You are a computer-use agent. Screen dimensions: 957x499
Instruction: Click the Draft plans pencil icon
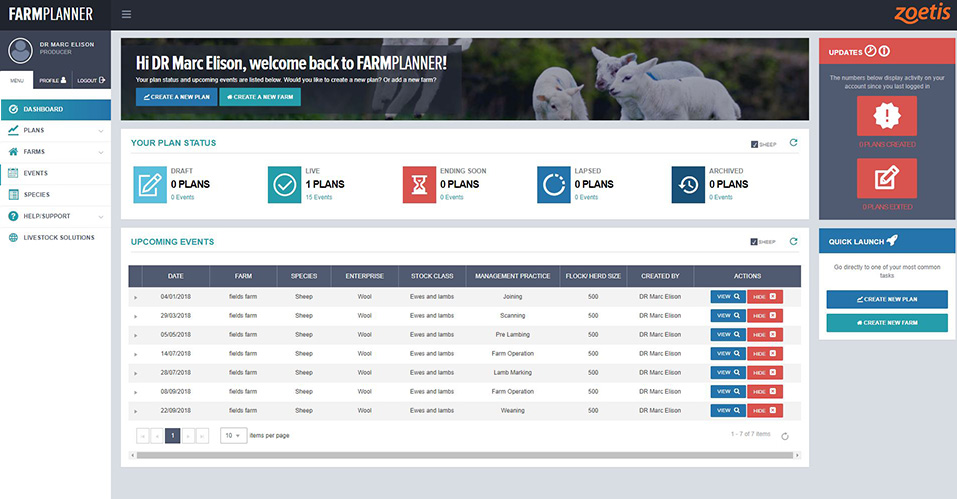pyautogui.click(x=150, y=184)
